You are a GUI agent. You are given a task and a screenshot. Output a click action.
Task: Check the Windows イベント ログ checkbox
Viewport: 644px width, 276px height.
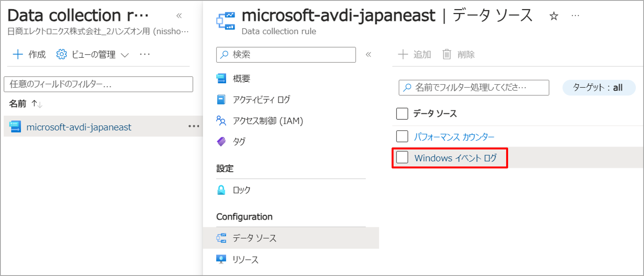point(402,157)
